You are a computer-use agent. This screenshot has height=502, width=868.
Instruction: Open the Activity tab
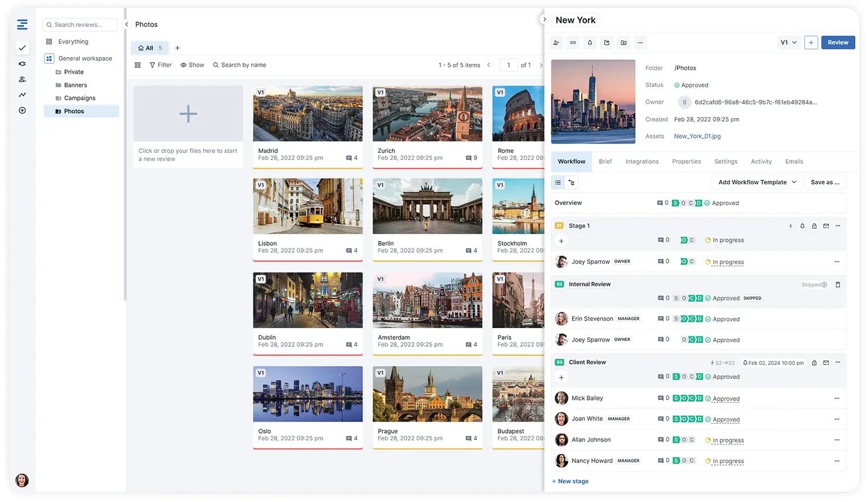[761, 161]
